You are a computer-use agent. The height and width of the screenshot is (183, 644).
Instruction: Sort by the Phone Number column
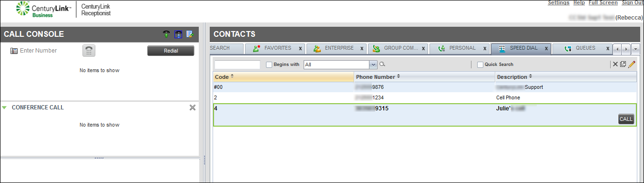(424, 77)
